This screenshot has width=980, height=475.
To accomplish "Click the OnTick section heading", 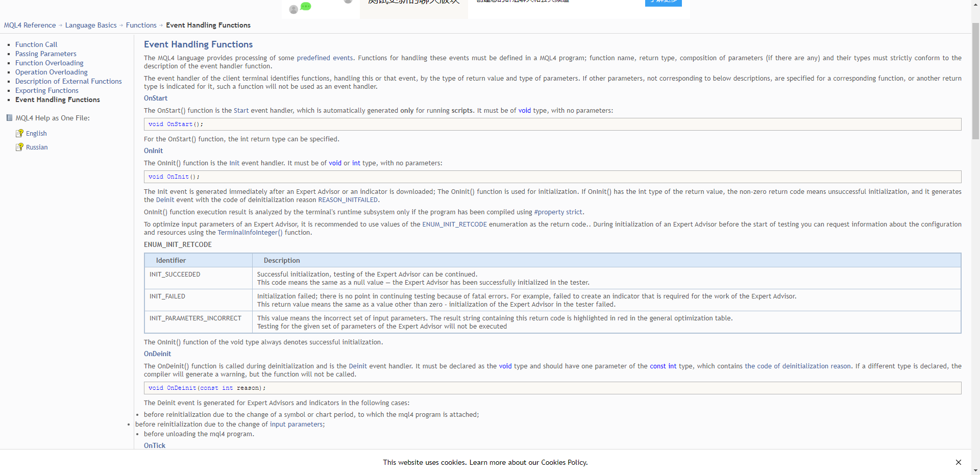I will click(155, 445).
